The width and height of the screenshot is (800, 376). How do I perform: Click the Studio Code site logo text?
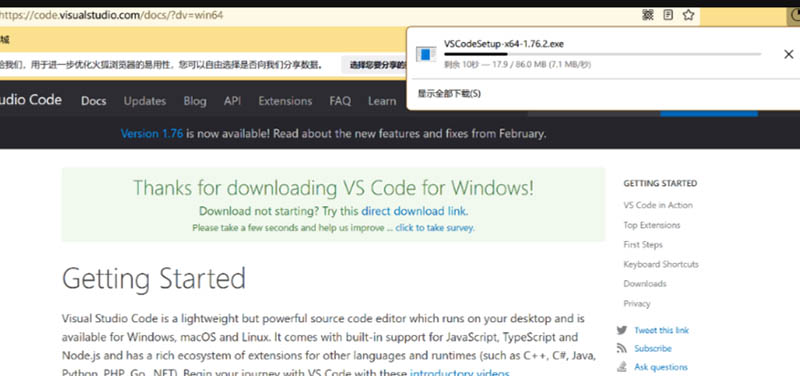click(31, 99)
